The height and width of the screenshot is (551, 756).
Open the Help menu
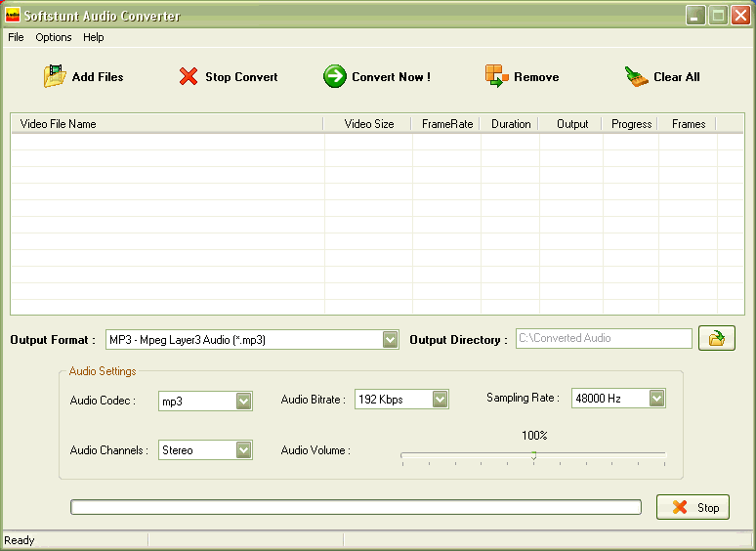pyautogui.click(x=94, y=37)
